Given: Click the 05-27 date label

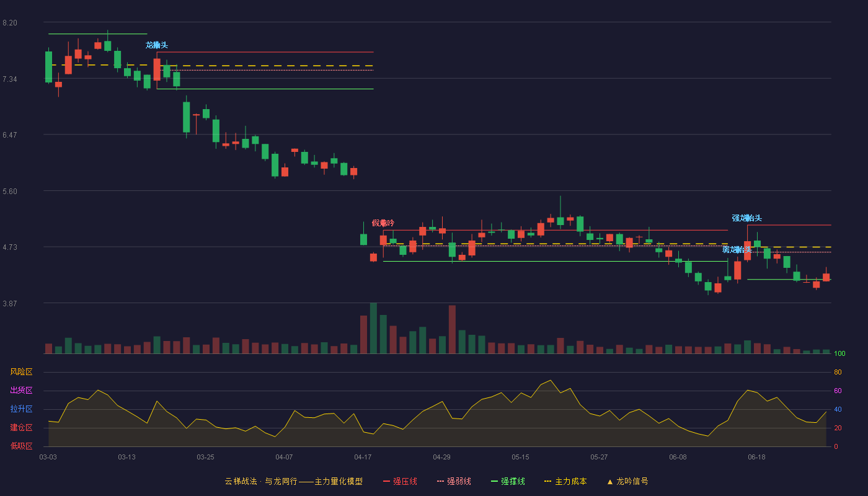Looking at the screenshot, I should pyautogui.click(x=600, y=457).
